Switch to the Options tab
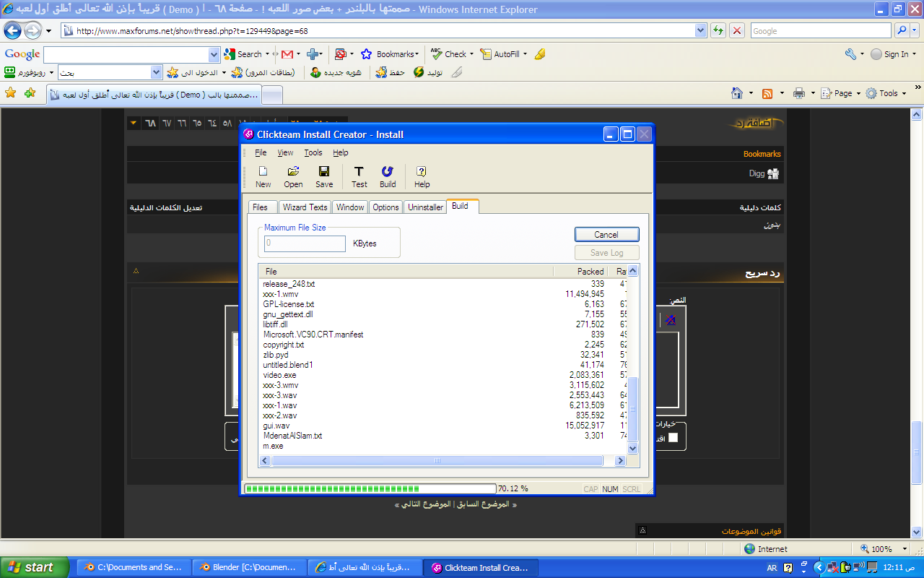Screen dimensions: 924x578 click(385, 207)
